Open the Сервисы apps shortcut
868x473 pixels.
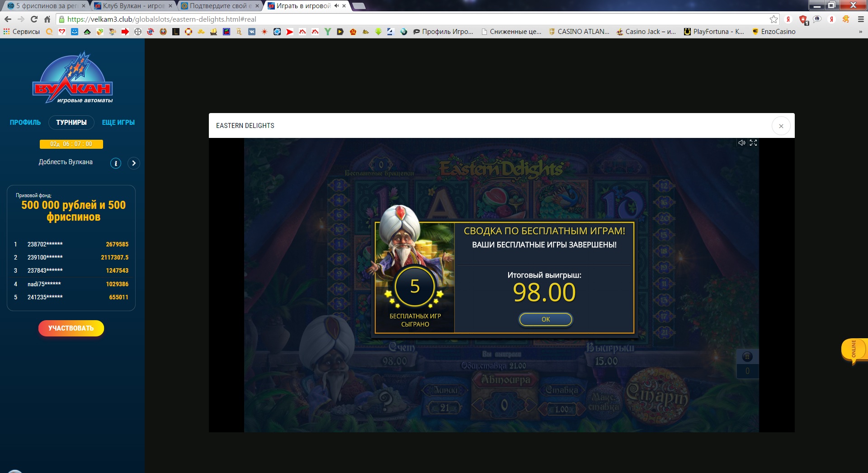(x=22, y=32)
